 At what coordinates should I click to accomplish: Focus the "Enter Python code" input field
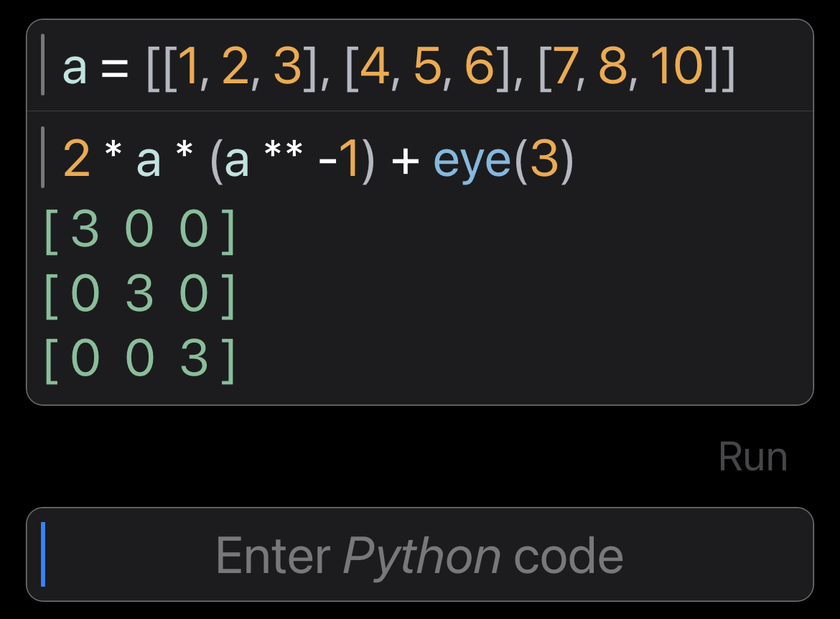(x=420, y=554)
